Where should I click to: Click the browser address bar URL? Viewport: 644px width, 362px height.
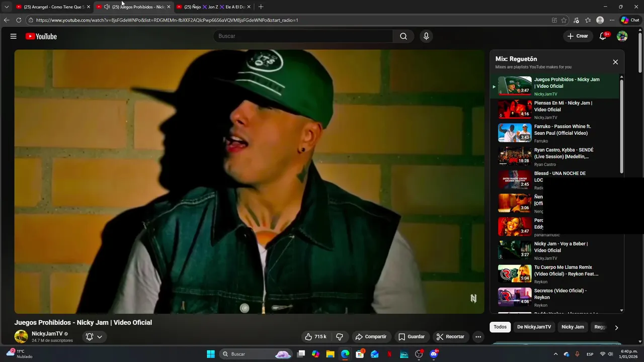[167, 20]
